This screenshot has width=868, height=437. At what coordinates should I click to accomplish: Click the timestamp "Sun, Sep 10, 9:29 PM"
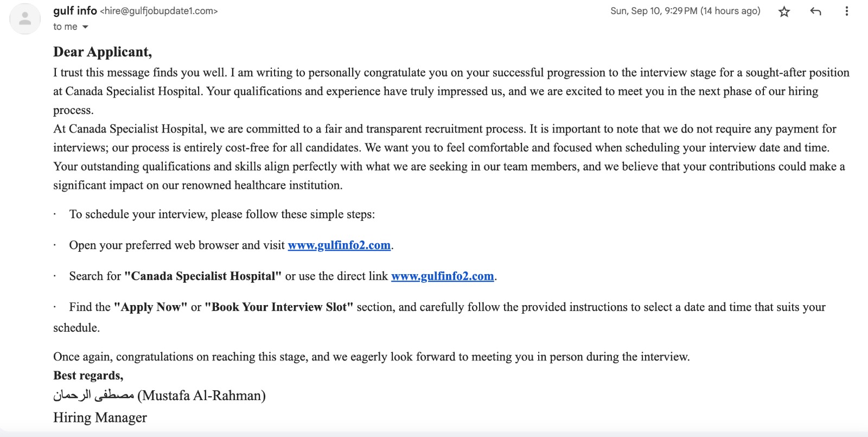(654, 11)
